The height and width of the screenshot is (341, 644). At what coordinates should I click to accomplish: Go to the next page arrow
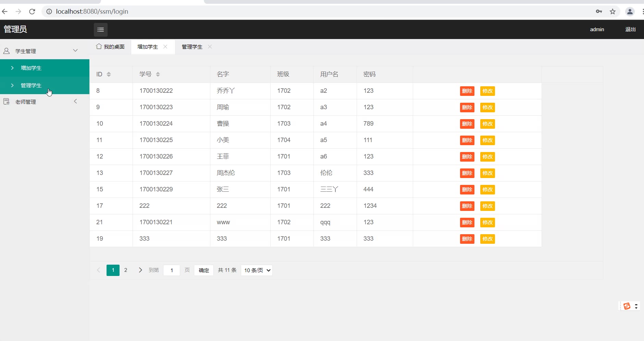coord(140,270)
